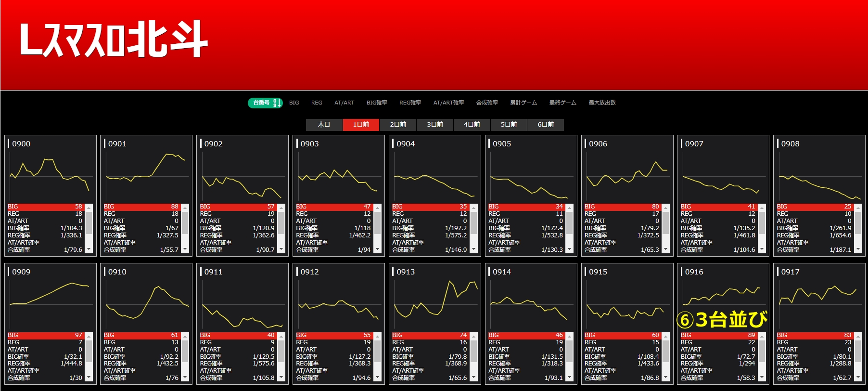This screenshot has height=391, width=868.
Task: Sort by 累計ゲーム
Action: [x=523, y=103]
